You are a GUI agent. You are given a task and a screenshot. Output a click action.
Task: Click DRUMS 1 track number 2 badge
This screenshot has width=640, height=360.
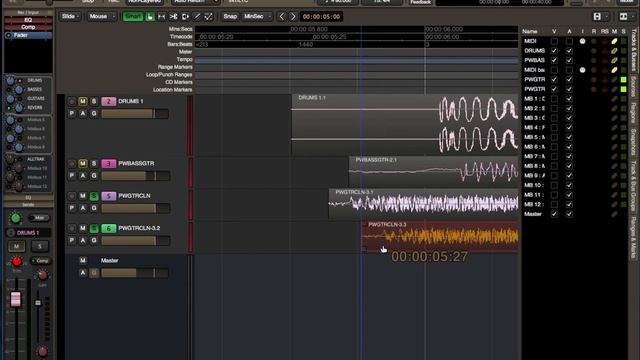point(108,101)
